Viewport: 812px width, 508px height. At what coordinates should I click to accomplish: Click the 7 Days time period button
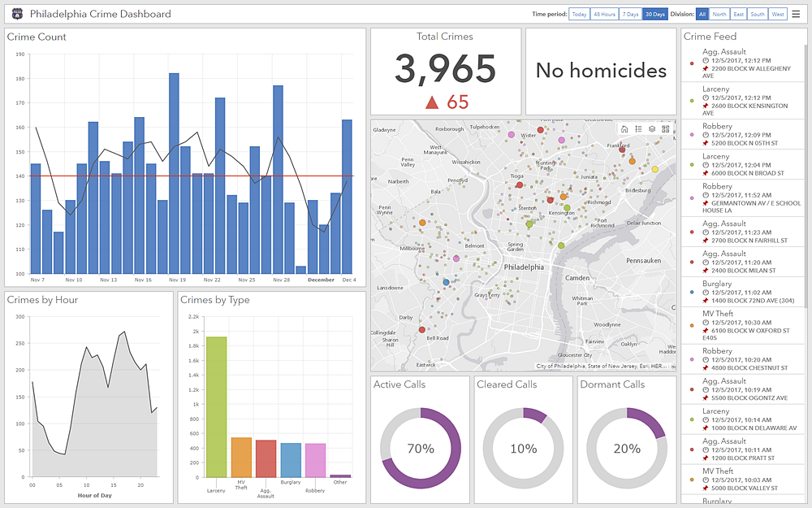(630, 14)
